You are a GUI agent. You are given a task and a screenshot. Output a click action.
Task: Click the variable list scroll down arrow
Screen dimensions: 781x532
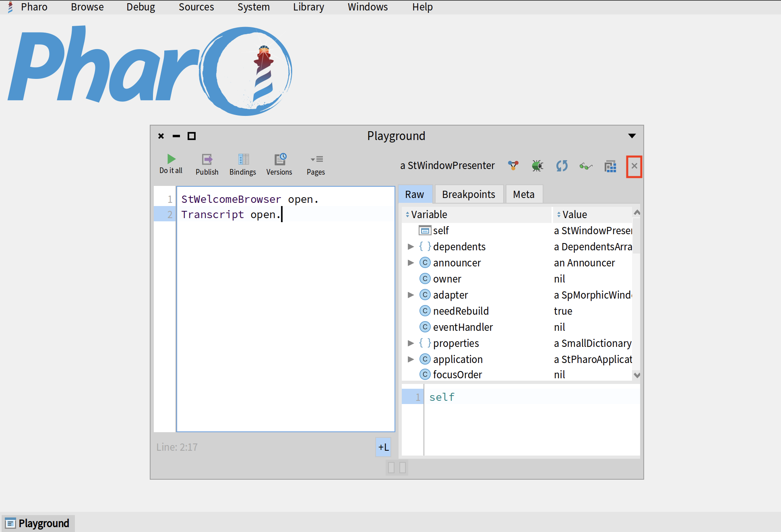[x=636, y=375]
